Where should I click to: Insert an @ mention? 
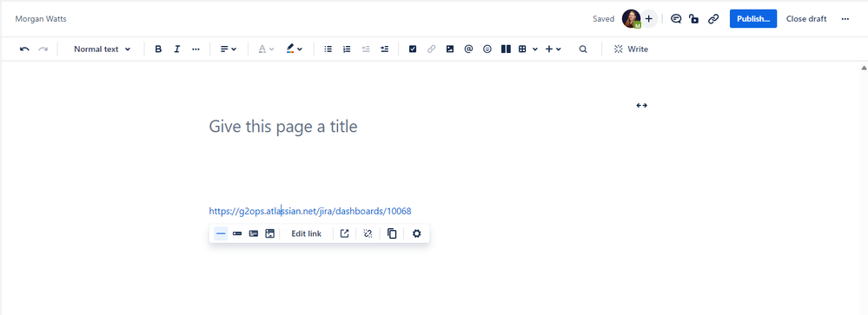pyautogui.click(x=468, y=49)
